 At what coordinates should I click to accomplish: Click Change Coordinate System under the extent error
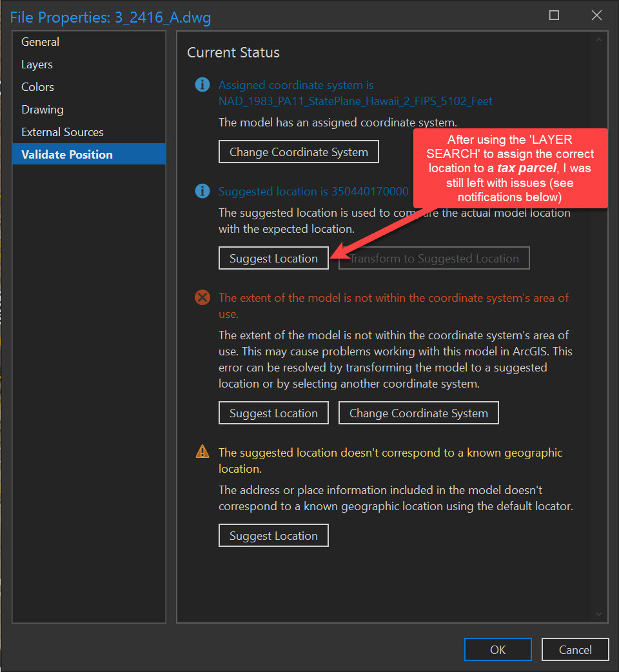pos(418,413)
